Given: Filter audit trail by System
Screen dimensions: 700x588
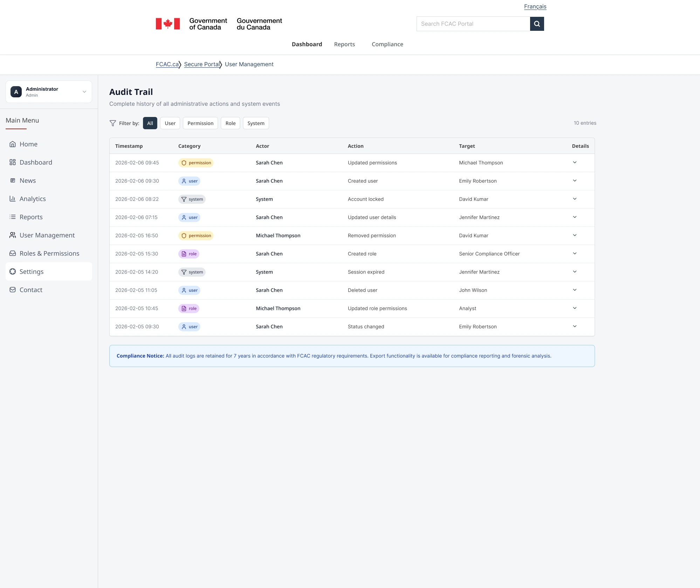Looking at the screenshot, I should tap(256, 123).
